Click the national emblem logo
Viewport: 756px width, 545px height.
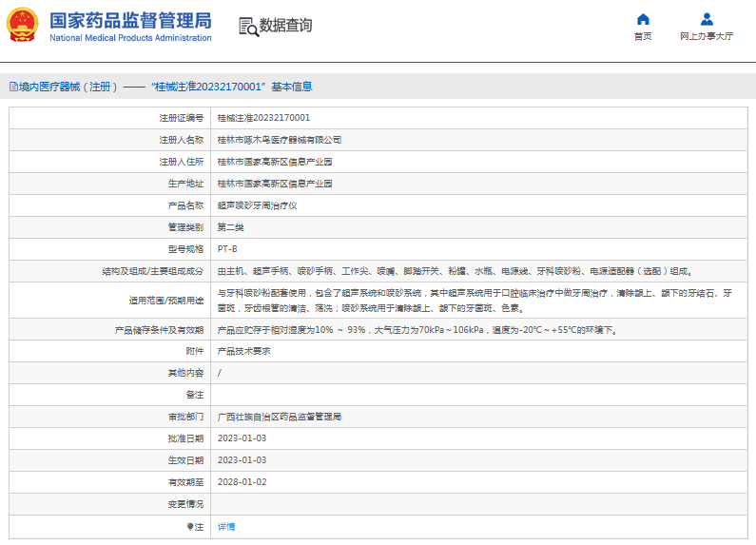[x=22, y=25]
